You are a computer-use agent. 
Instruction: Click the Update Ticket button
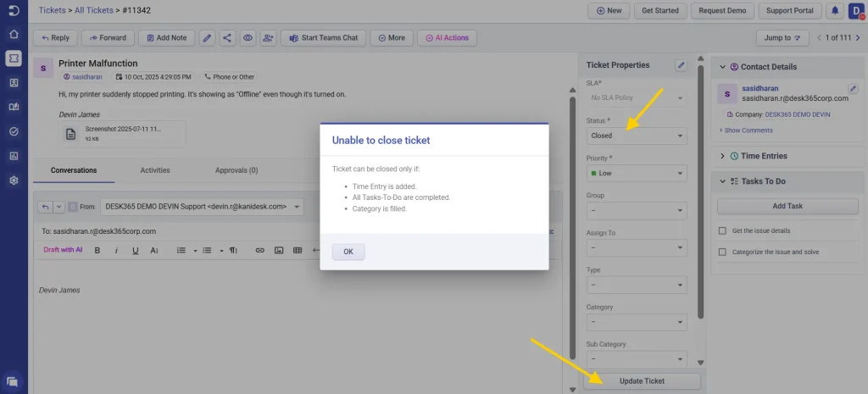pyautogui.click(x=642, y=381)
